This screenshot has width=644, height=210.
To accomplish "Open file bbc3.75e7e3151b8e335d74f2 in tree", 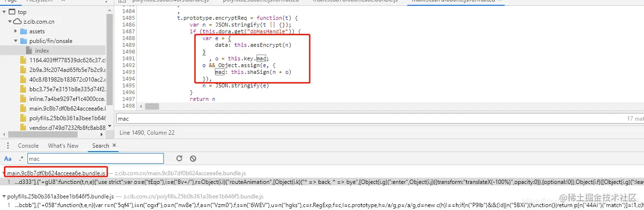I will (67, 89).
